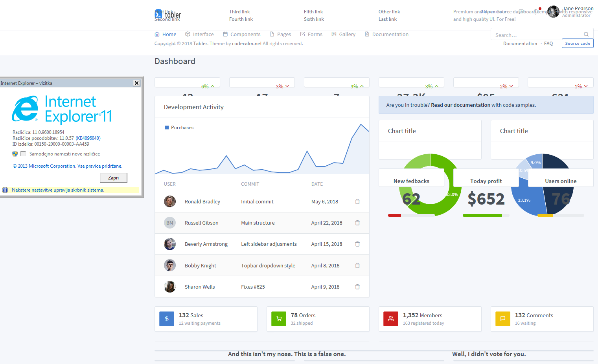Click the Source code button
Image resolution: width=598 pixels, height=364 pixels.
pyautogui.click(x=578, y=43)
